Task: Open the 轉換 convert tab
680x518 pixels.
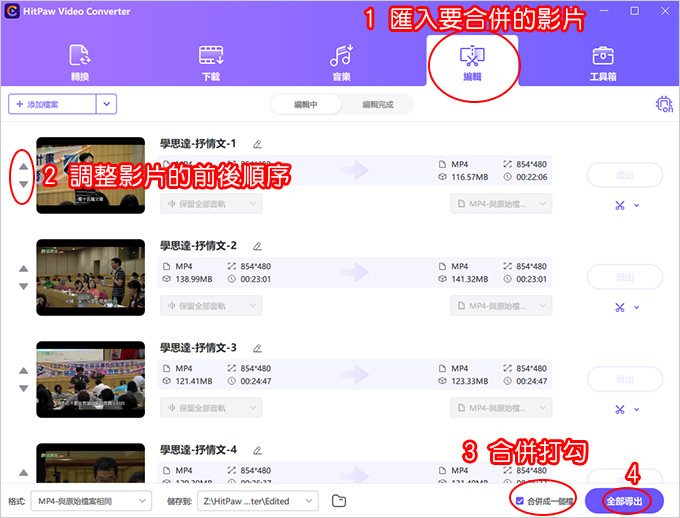Action: 80,62
